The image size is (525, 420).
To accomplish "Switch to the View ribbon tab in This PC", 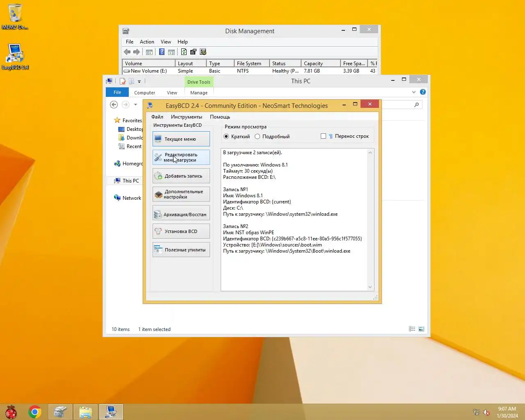I will [x=172, y=93].
